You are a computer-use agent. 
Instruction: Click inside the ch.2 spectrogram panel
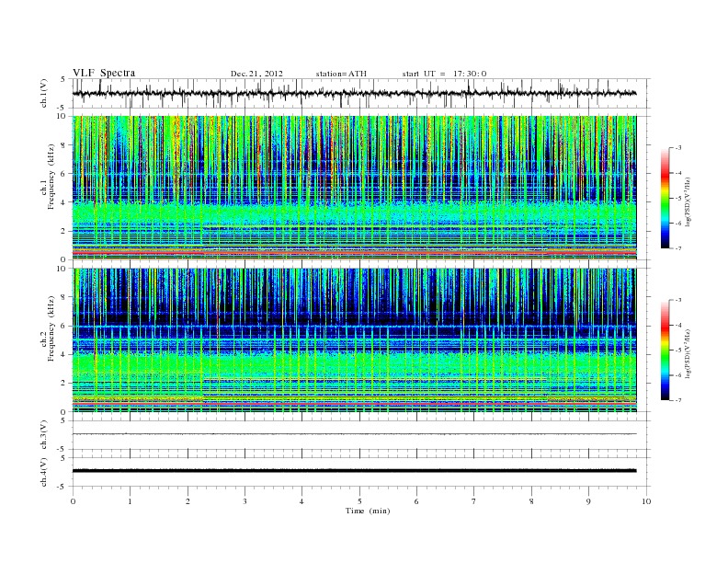[354, 339]
